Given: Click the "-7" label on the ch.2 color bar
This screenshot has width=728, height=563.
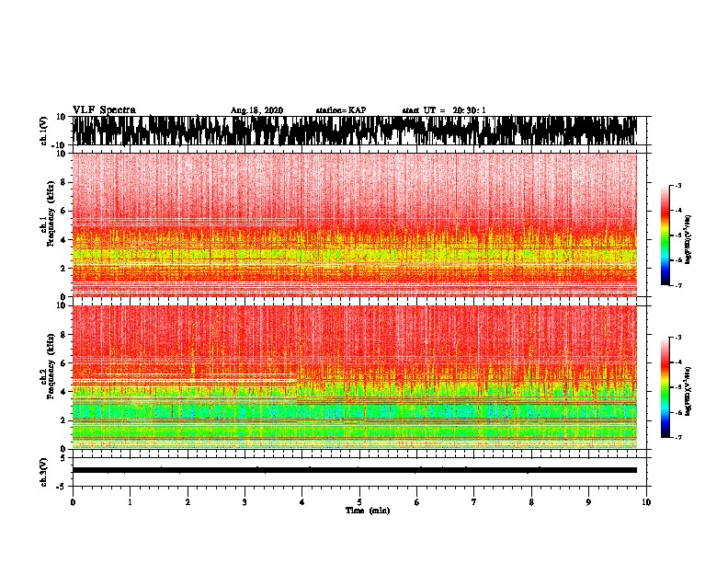Looking at the screenshot, I should (678, 437).
